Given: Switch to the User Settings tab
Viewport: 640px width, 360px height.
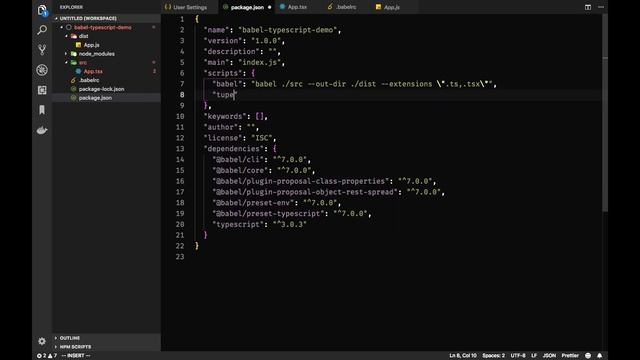Looking at the screenshot, I should tap(189, 7).
